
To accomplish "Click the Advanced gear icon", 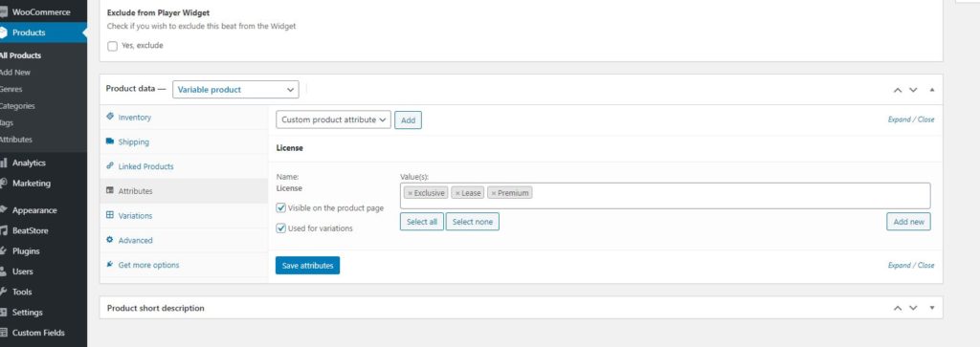I will click(x=110, y=240).
